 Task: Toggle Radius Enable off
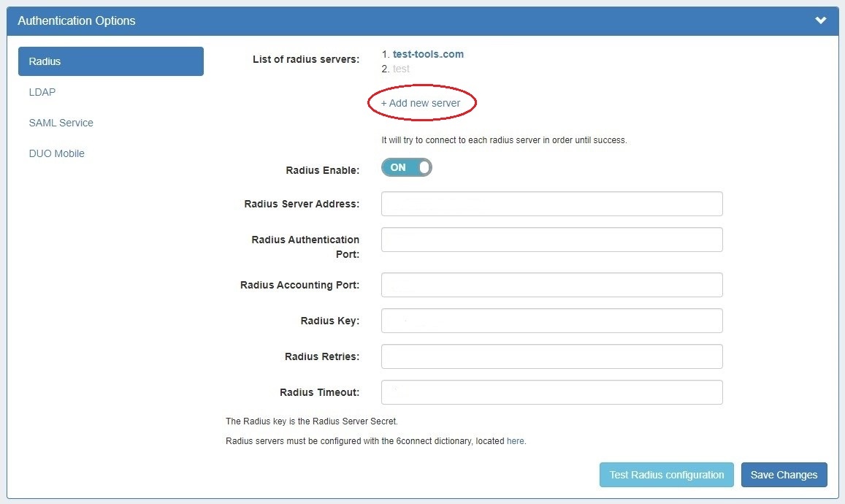[x=406, y=167]
